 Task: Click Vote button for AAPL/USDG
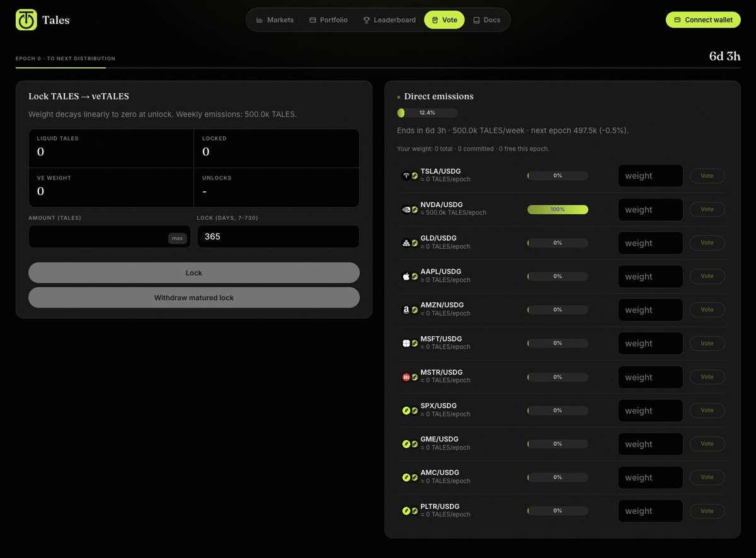click(x=707, y=276)
